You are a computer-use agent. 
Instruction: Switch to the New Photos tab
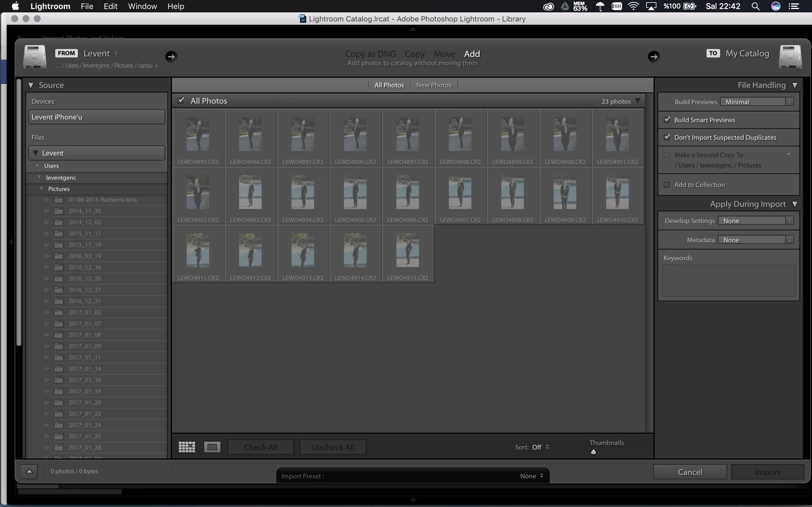pyautogui.click(x=434, y=85)
